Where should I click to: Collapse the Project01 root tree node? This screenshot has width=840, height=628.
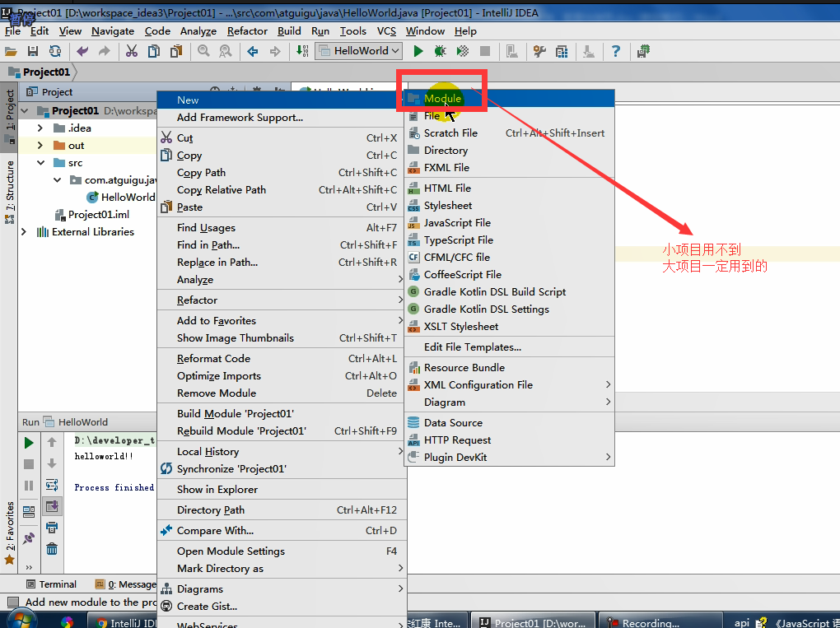point(24,111)
